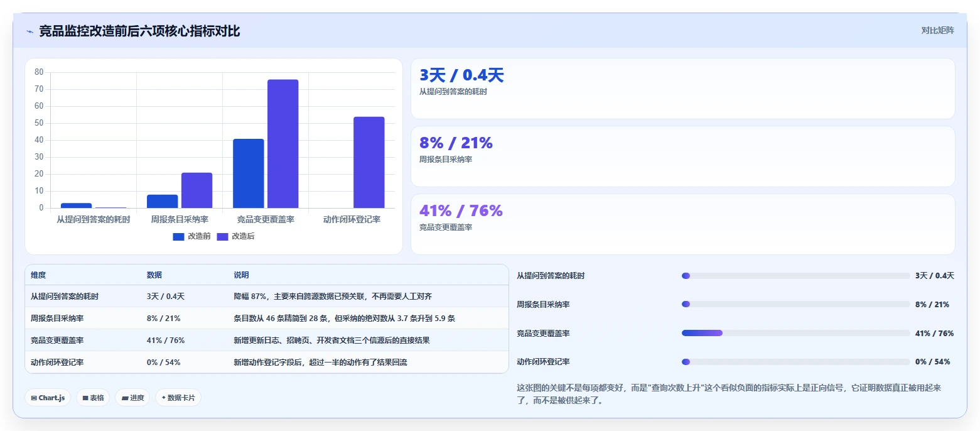This screenshot has width=980, height=431.
Task: Click the Chart.js tag pill
Action: [47, 398]
